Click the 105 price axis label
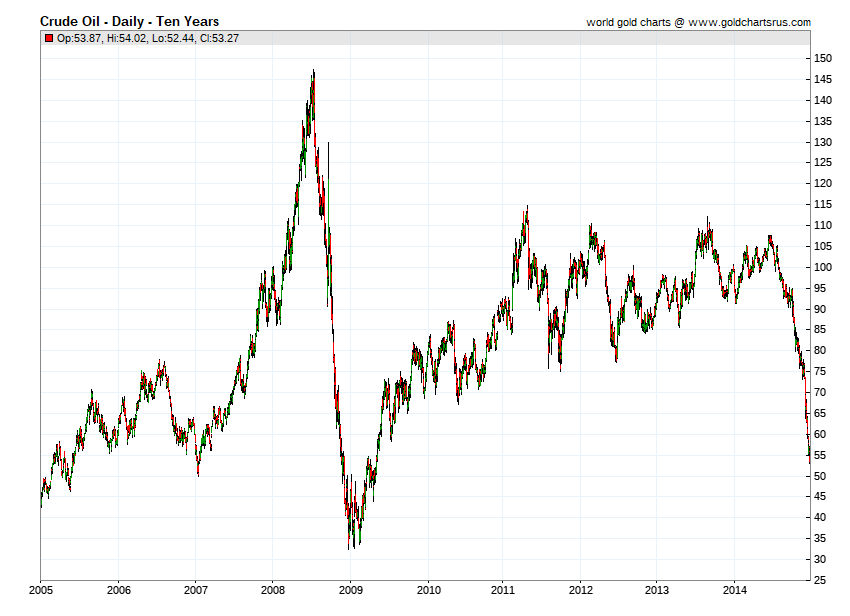The image size is (850, 616). coord(822,246)
